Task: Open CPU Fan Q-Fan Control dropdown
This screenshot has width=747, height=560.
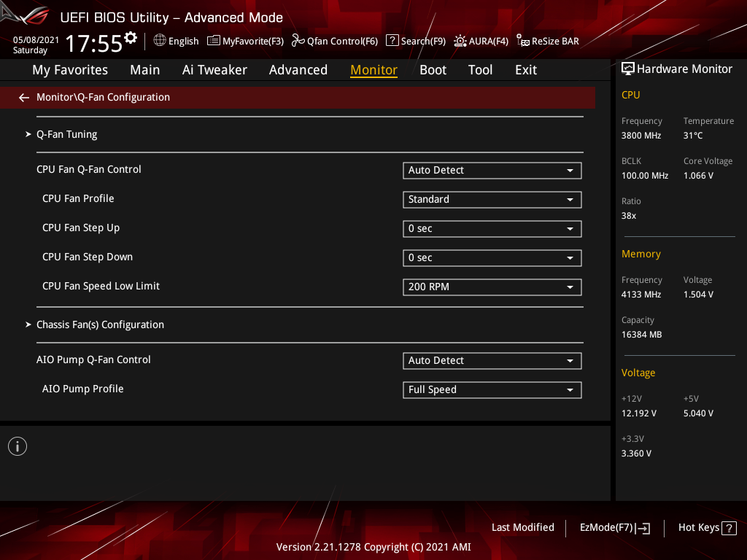Action: pyautogui.click(x=492, y=171)
